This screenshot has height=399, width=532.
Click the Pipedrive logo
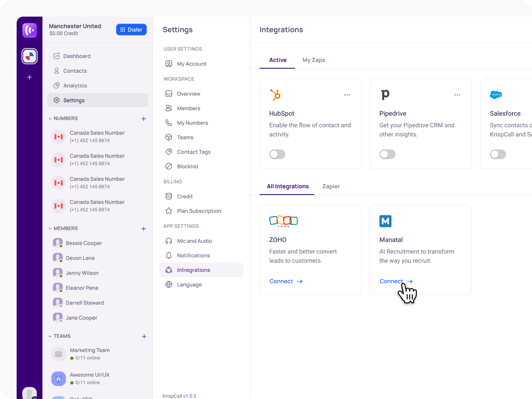tap(385, 95)
